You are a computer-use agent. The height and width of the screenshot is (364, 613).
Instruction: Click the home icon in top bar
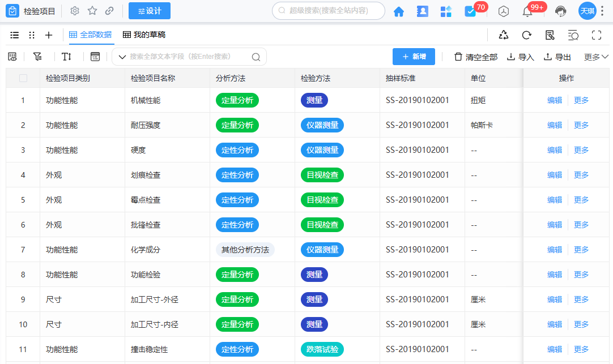(399, 11)
